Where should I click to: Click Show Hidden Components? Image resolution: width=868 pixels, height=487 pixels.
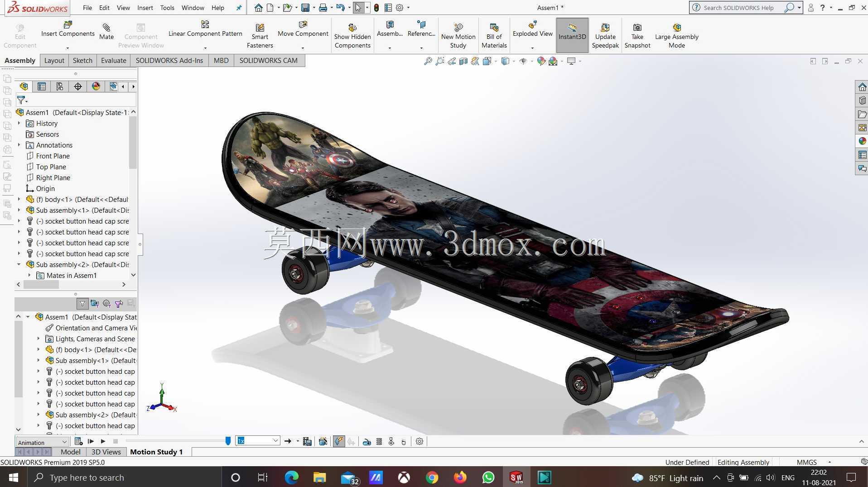click(x=352, y=36)
